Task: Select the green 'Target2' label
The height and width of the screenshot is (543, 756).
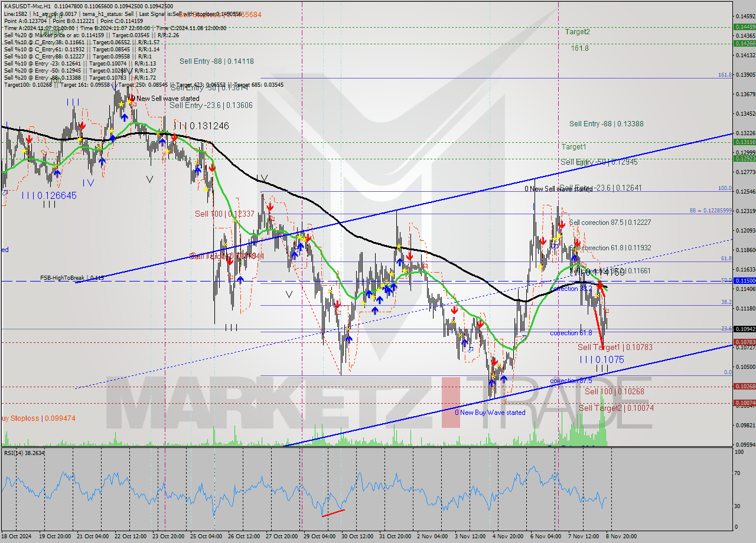Action: tap(577, 32)
